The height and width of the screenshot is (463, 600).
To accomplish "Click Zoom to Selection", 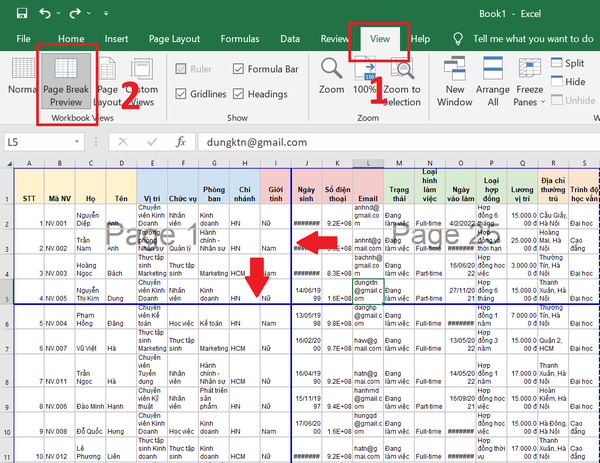I will (x=402, y=81).
